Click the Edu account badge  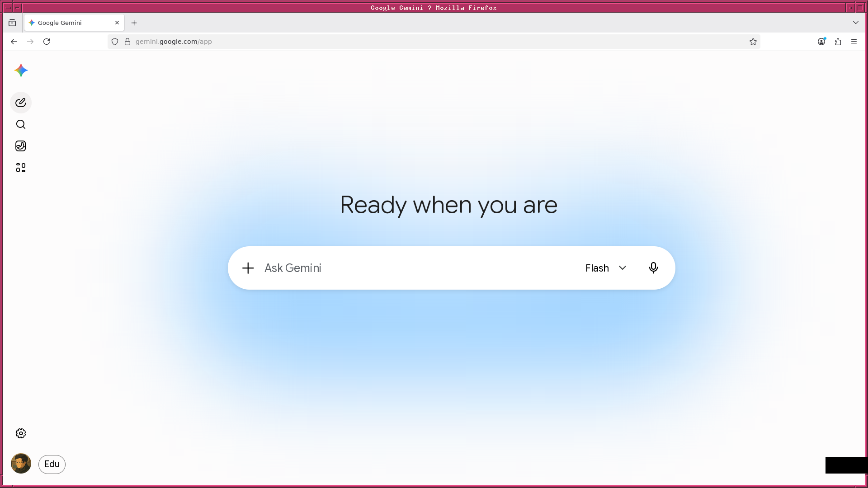click(x=52, y=464)
